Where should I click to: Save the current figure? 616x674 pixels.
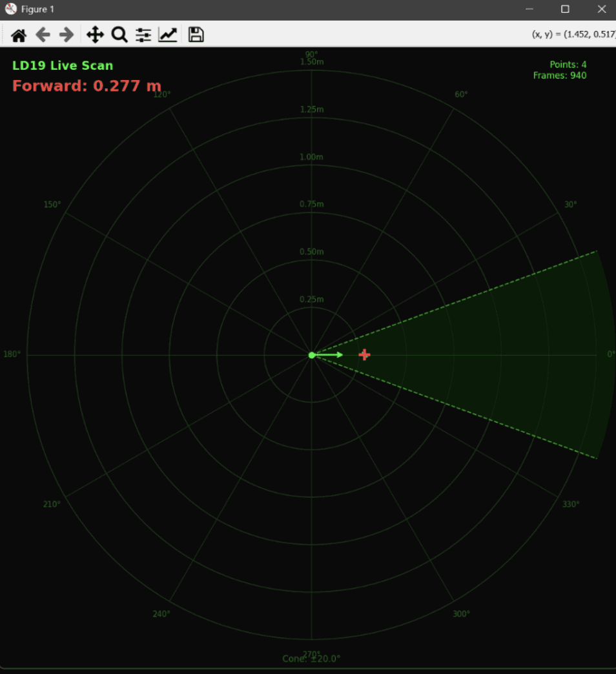click(x=195, y=34)
